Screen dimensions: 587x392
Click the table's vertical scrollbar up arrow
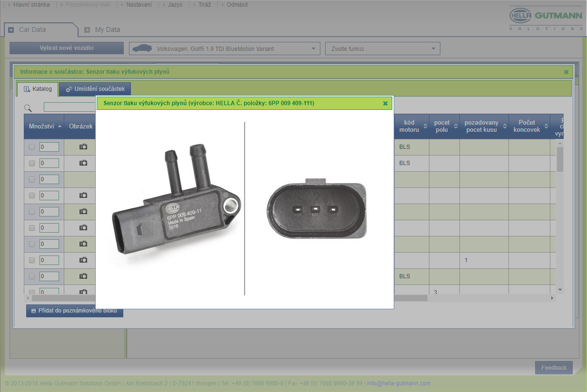(x=560, y=143)
